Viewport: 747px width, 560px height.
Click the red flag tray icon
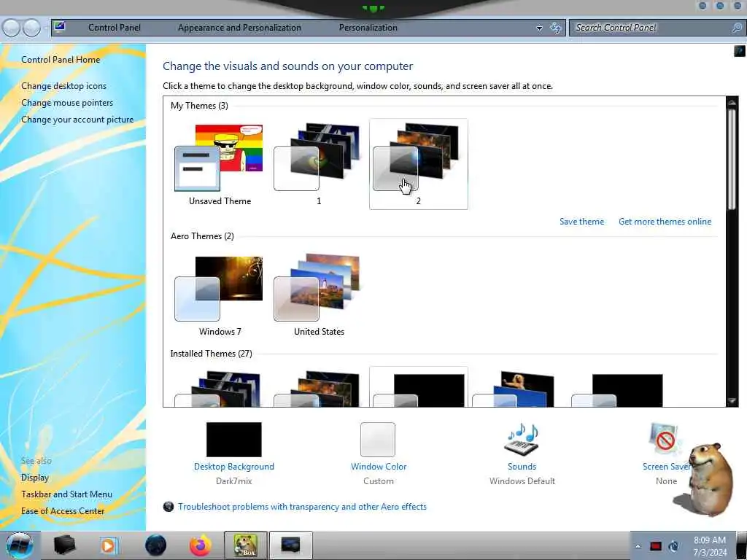(x=656, y=546)
